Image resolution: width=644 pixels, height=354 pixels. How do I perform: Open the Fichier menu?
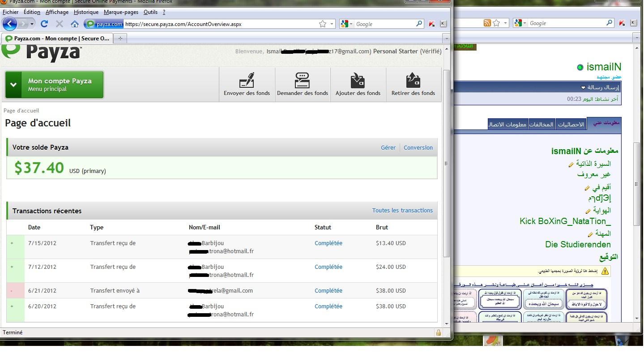(11, 12)
